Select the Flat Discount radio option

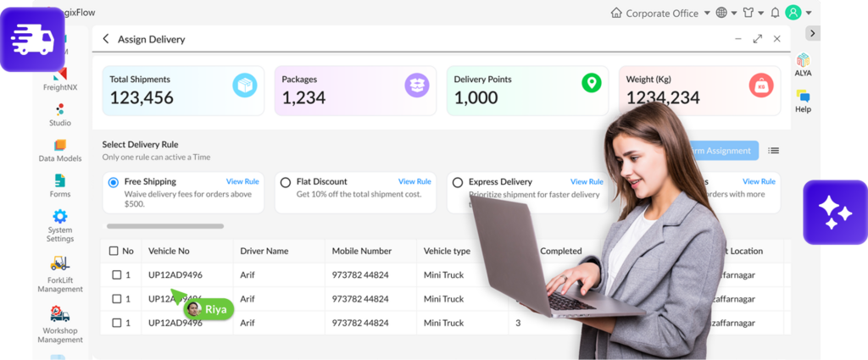click(286, 182)
